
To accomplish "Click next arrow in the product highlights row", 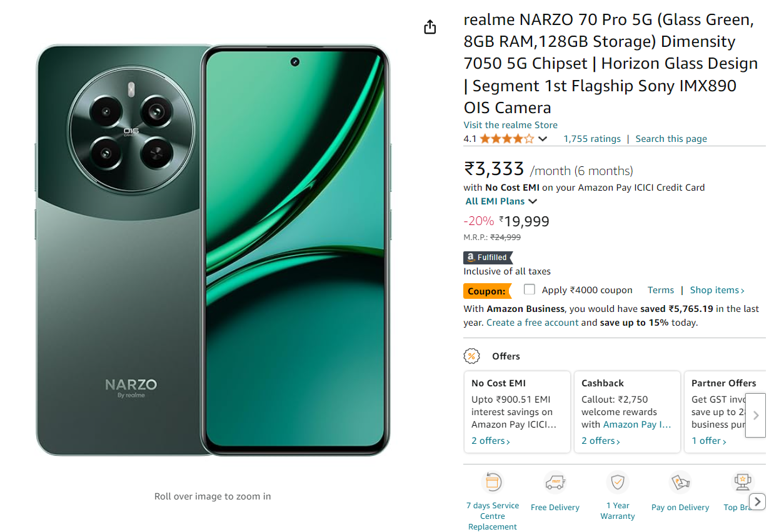I will pos(757,501).
